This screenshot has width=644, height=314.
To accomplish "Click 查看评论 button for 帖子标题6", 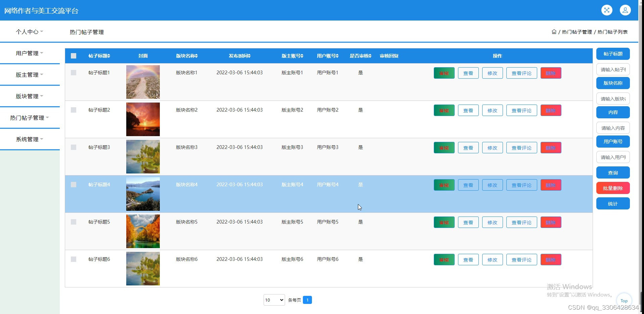I will [521, 260].
